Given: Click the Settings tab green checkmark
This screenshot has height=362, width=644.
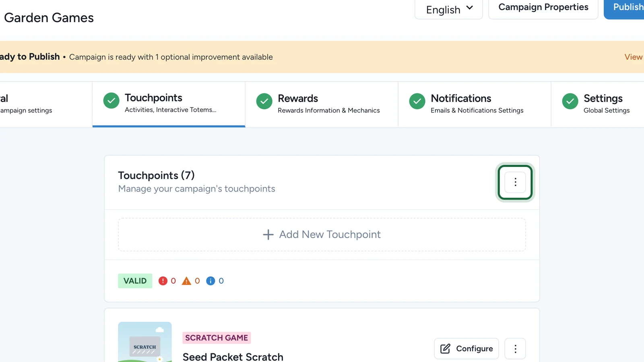Looking at the screenshot, I should pos(570,101).
